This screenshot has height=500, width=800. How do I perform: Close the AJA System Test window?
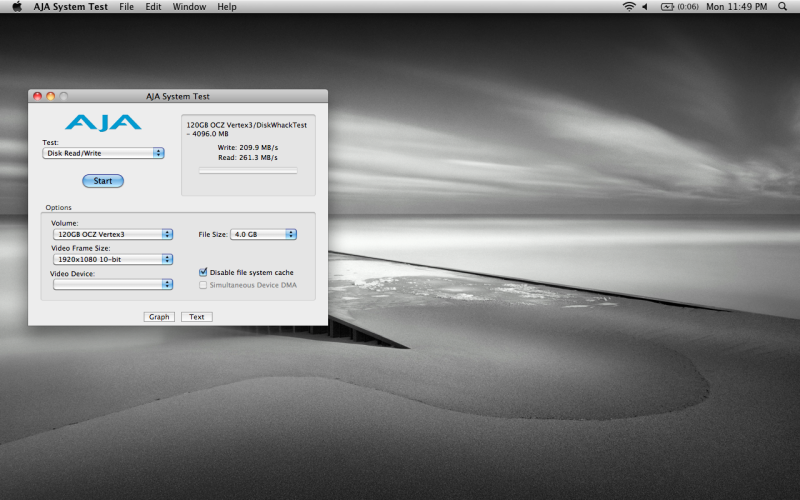[38, 96]
